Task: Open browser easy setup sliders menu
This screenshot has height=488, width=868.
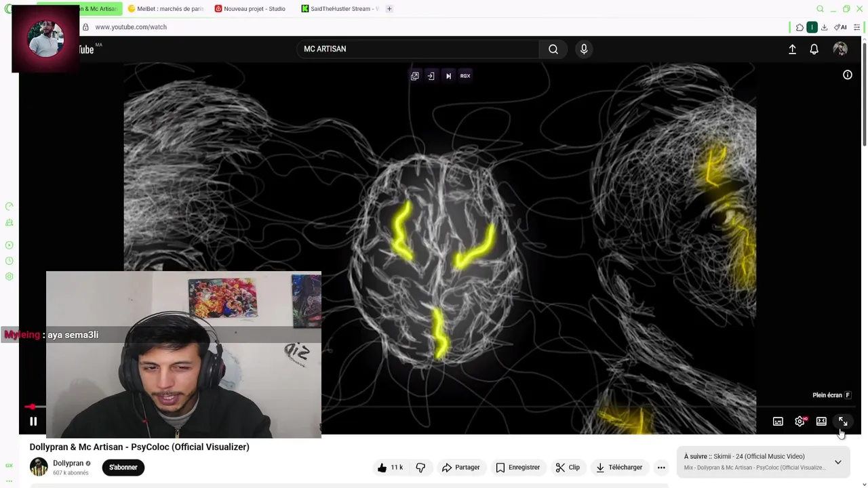Action: (x=857, y=27)
